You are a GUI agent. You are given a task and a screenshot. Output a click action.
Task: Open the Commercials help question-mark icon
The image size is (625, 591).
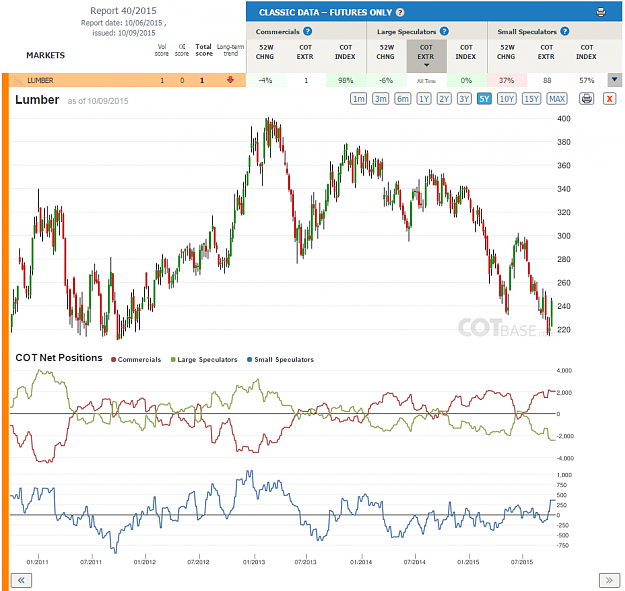tap(307, 31)
